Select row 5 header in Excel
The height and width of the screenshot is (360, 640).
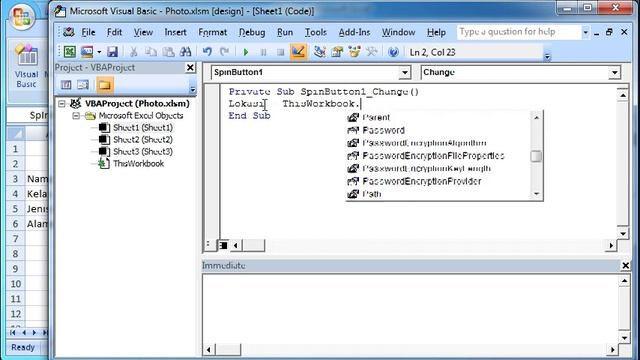click(x=16, y=209)
